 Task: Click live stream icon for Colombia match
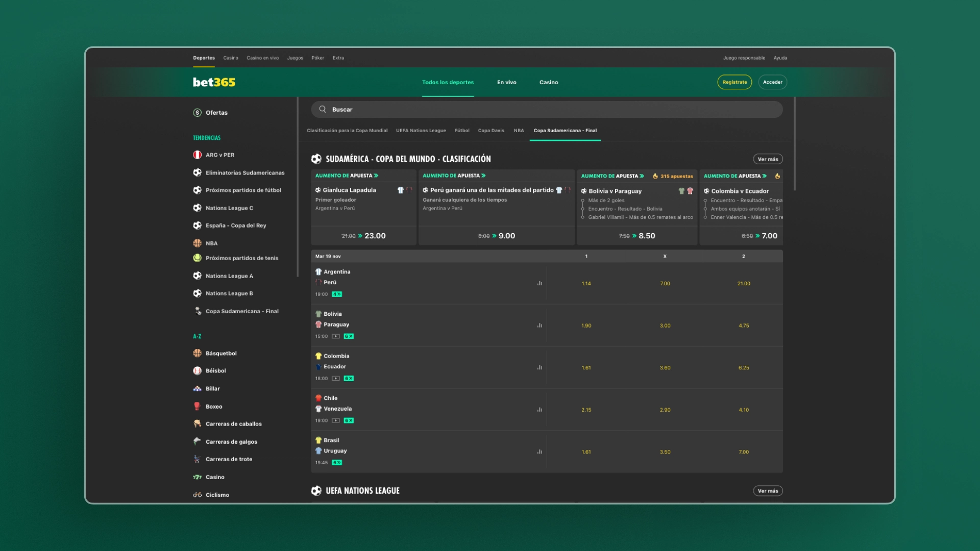coord(336,379)
